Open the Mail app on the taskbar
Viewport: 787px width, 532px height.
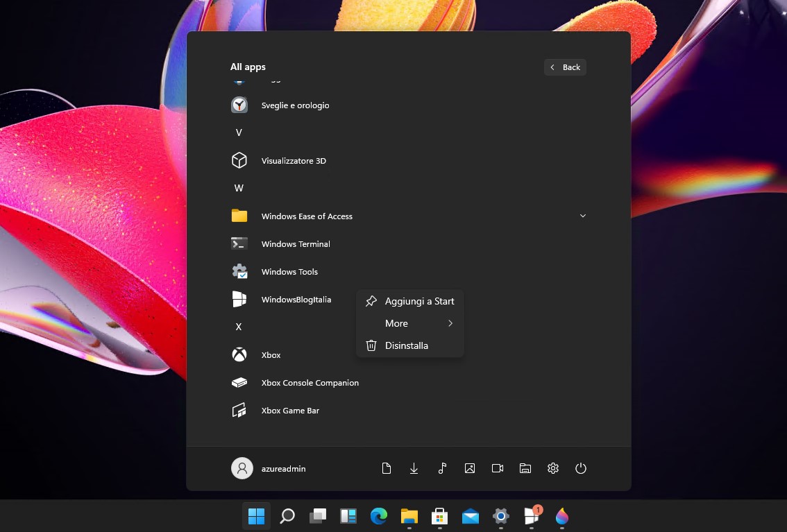pyautogui.click(x=471, y=515)
